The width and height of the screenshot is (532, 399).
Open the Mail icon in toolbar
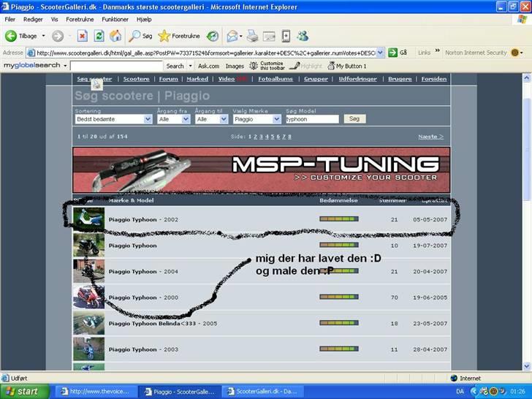coord(232,36)
